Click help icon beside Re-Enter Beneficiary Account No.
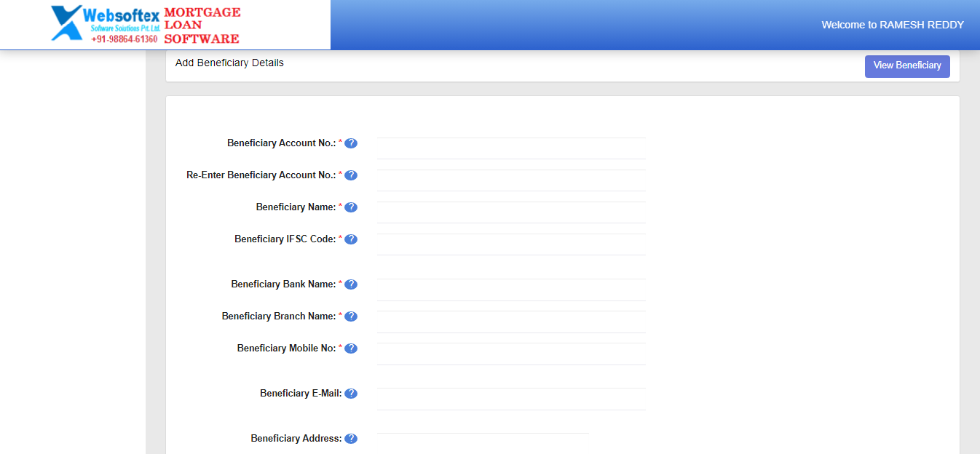Image resolution: width=980 pixels, height=454 pixels. [351, 175]
